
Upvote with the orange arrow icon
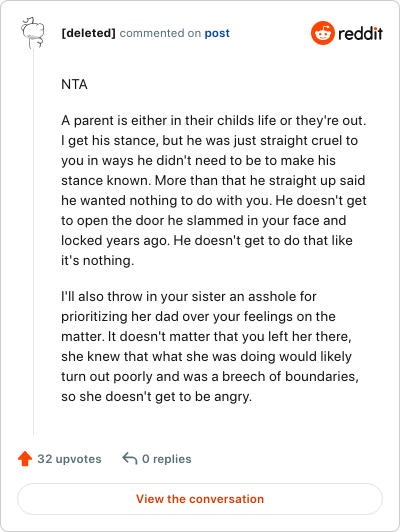click(25, 459)
